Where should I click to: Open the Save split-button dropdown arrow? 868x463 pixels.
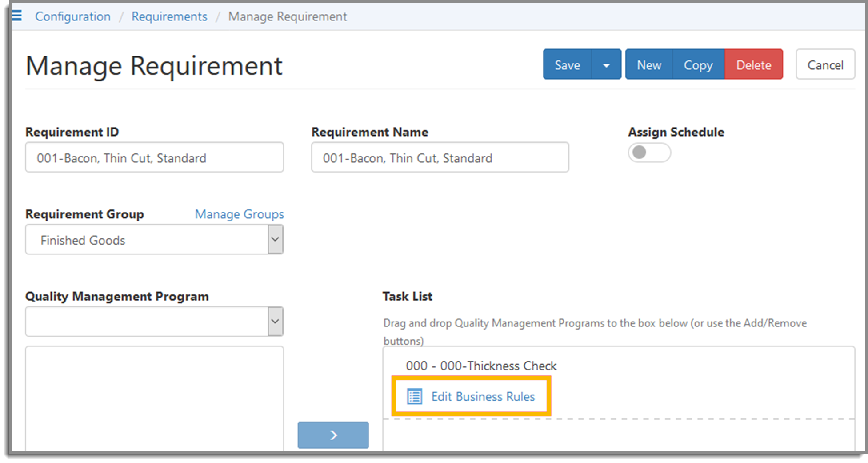(606, 65)
